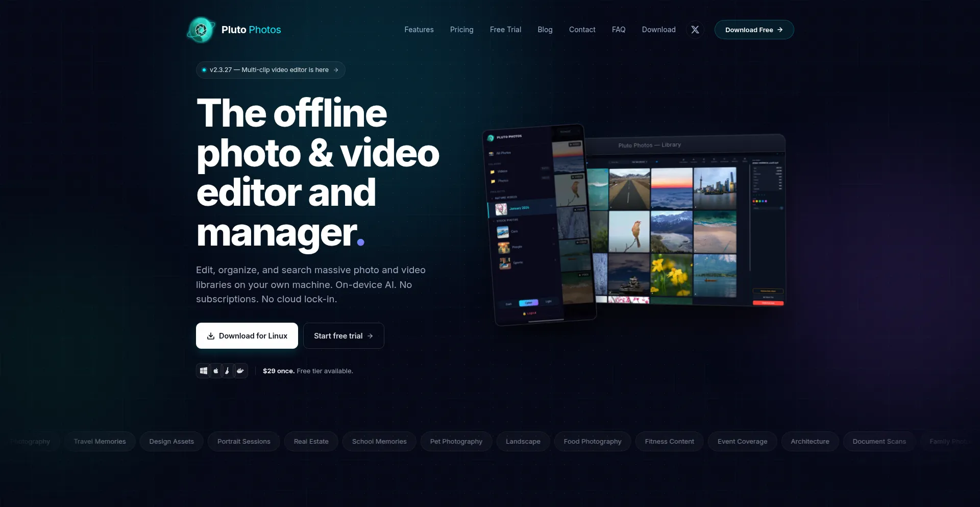Pick the School Memories chip
The height and width of the screenshot is (507, 980).
tap(379, 441)
